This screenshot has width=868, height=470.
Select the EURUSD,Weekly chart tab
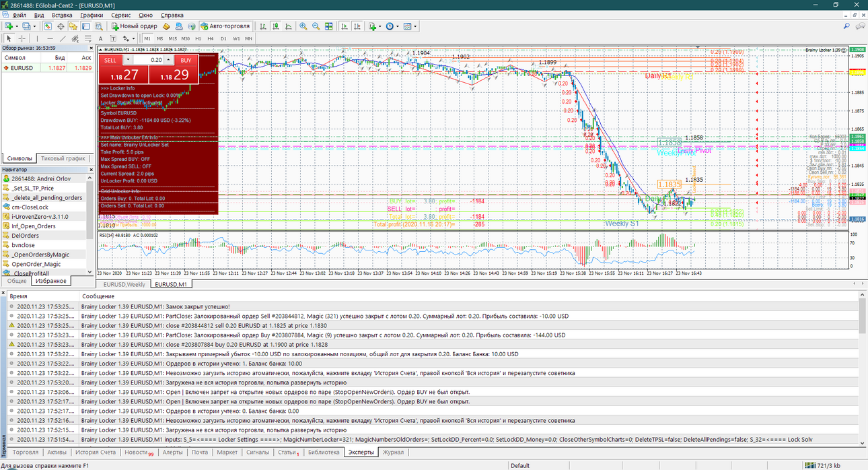coord(124,284)
